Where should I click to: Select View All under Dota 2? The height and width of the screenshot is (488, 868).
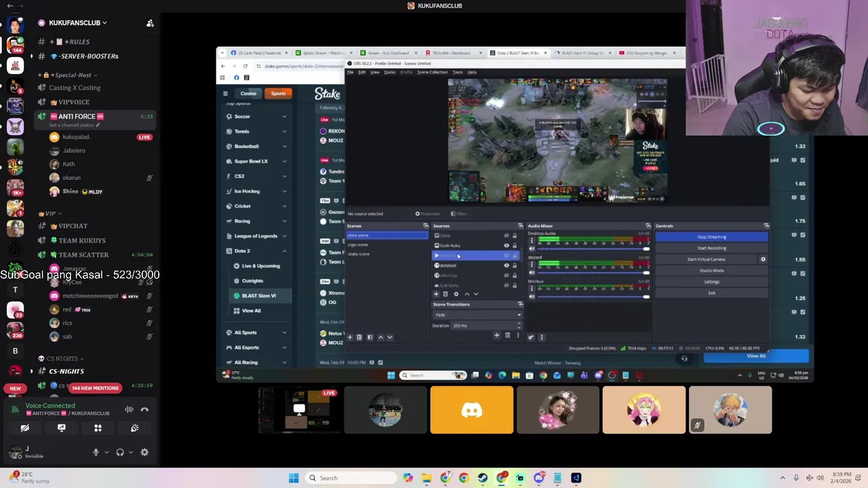(251, 310)
